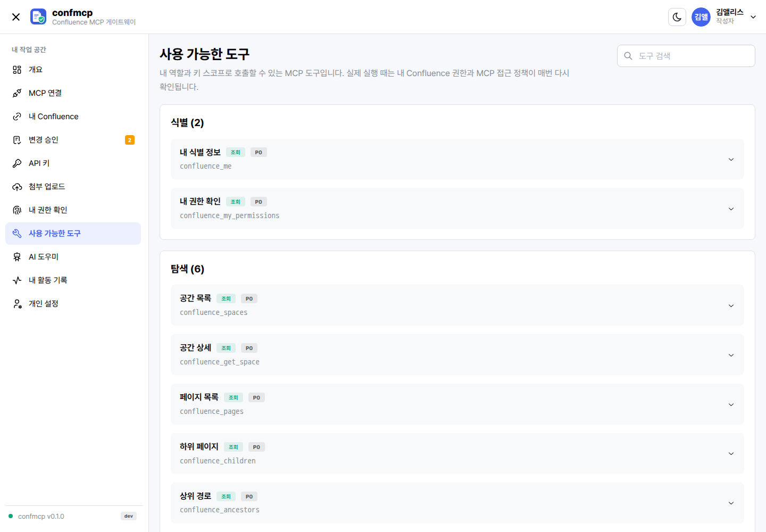
Task: Open 변경 승인 in sidebar
Action: (73, 140)
